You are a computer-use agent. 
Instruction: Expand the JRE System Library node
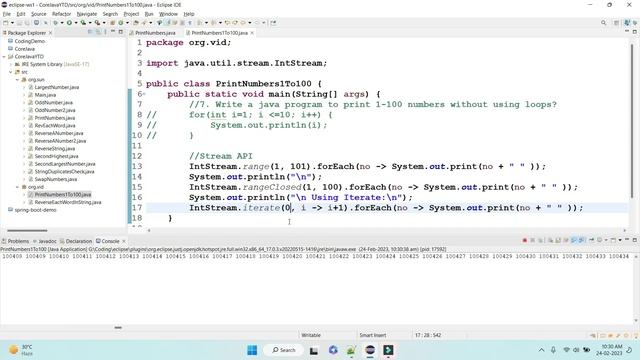pos(11,64)
